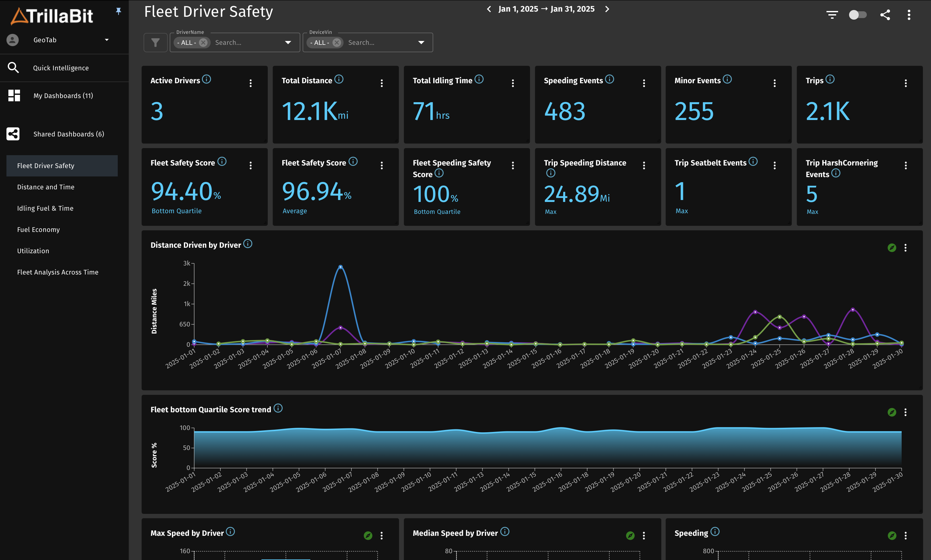The height and width of the screenshot is (560, 931).
Task: Open Speeding Events card options menu
Action: (x=644, y=83)
